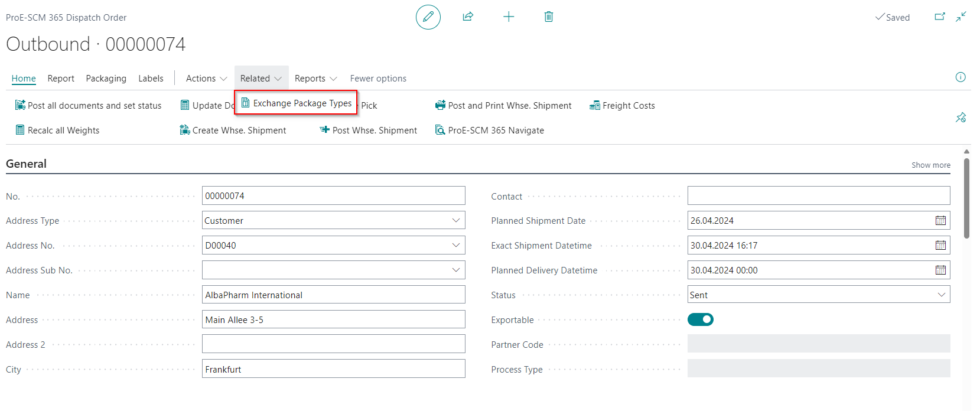980x411 pixels.
Task: Click the Name field AlbaPharm International
Action: (334, 295)
